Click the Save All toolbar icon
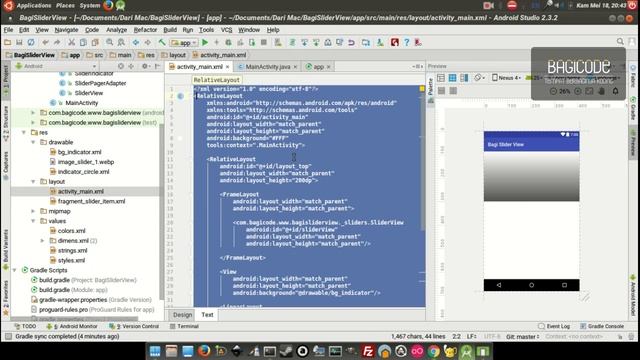This screenshot has height=360, width=640. [x=19, y=42]
